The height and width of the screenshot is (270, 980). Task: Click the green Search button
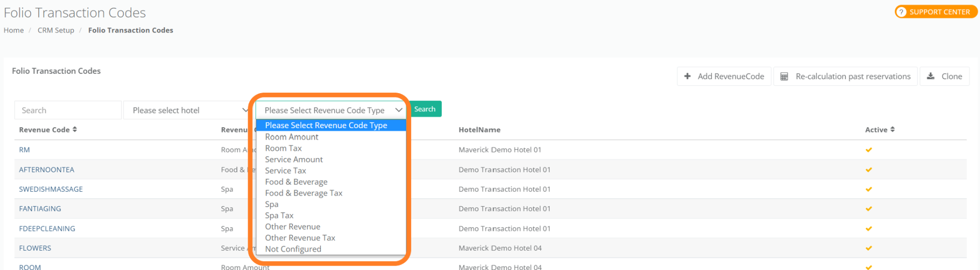[425, 109]
